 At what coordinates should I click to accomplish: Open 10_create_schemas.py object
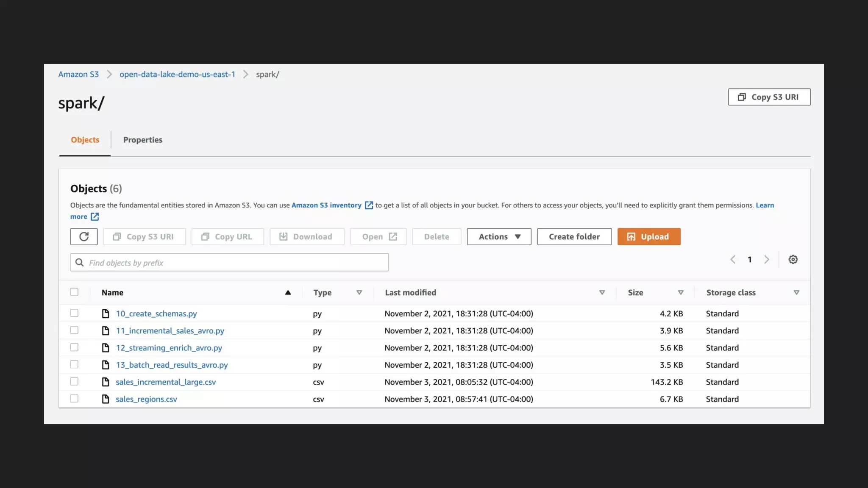pos(156,313)
